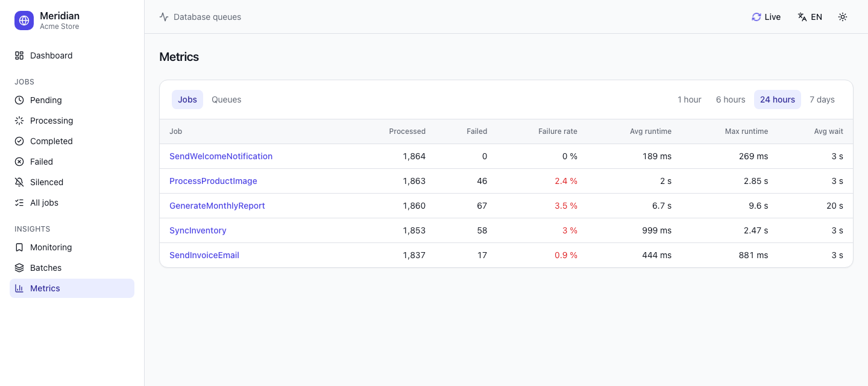Click the language translate icon

(802, 17)
